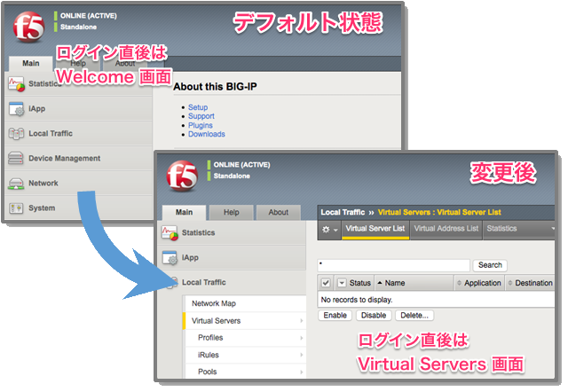Click 'About this BIG-IP' heading

coord(215,87)
